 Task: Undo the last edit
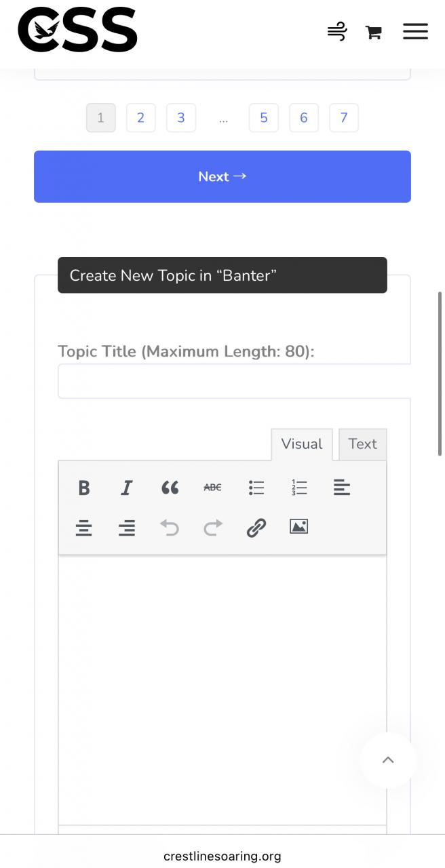pos(170,528)
